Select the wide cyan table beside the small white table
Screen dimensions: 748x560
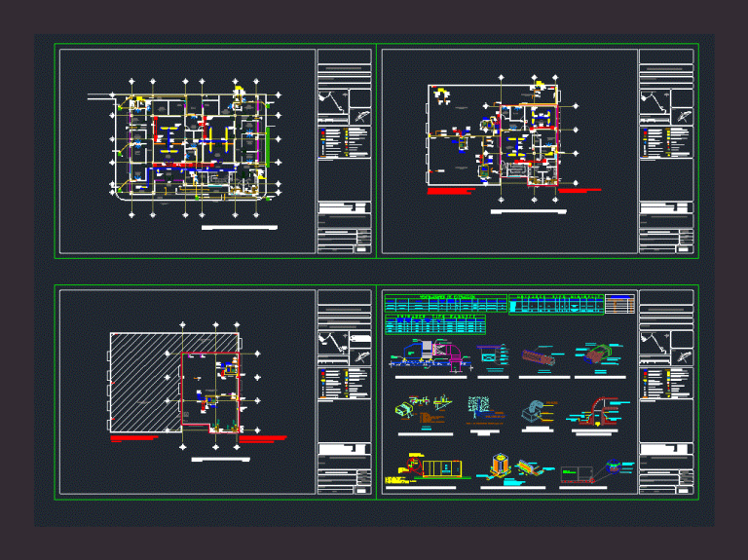click(x=556, y=304)
